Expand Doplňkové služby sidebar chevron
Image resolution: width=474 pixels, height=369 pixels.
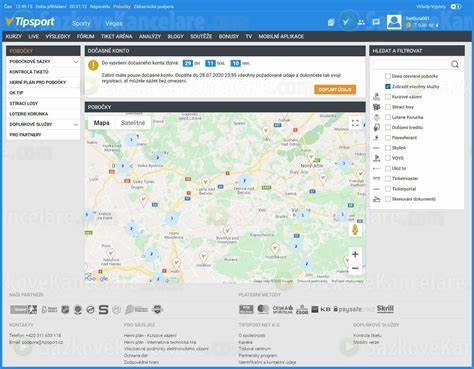pyautogui.click(x=76, y=124)
